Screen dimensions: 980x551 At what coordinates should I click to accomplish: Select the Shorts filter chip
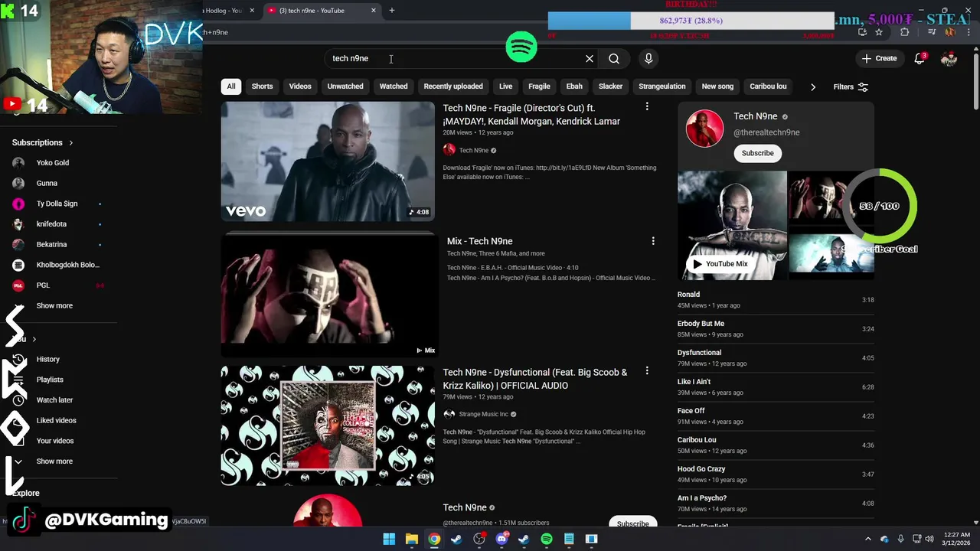coord(262,86)
